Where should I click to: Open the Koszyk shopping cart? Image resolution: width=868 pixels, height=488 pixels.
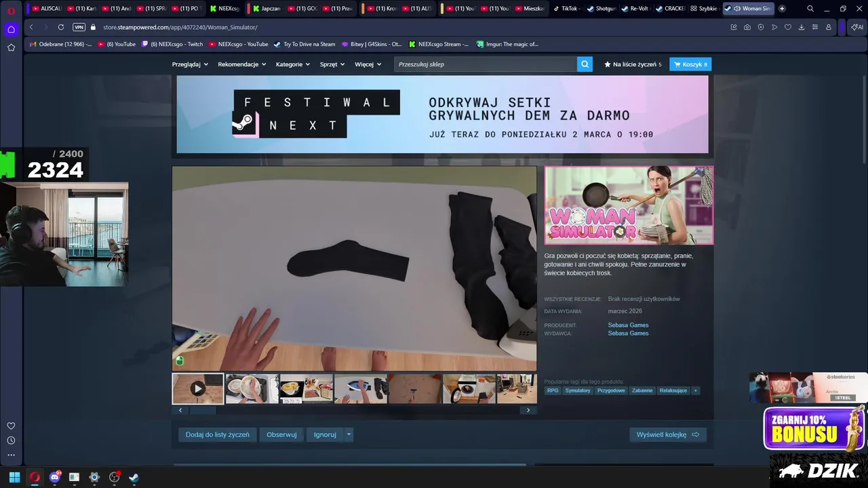[x=690, y=64]
